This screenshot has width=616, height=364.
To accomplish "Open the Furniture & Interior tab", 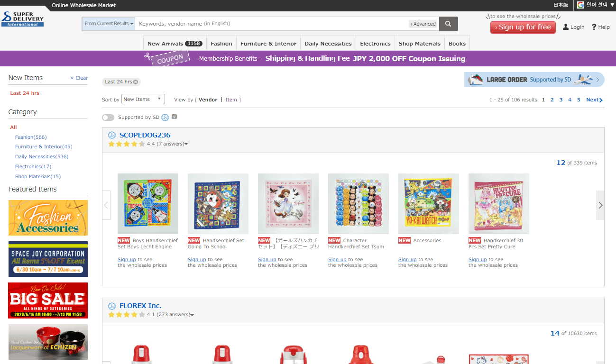I will [x=268, y=43].
